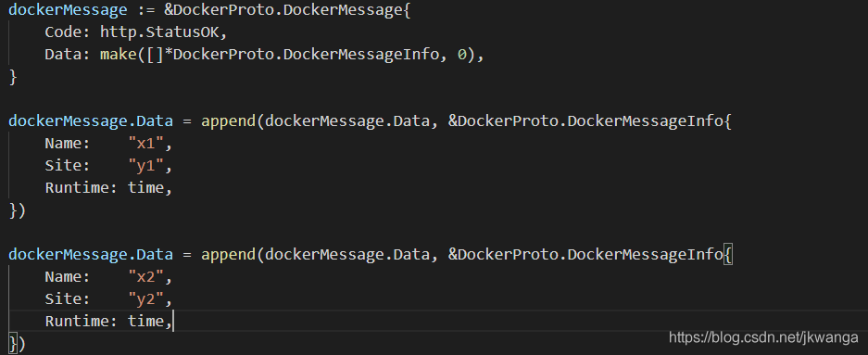
Task: Click the highlighted closing brace on last line
Action: click(x=13, y=343)
